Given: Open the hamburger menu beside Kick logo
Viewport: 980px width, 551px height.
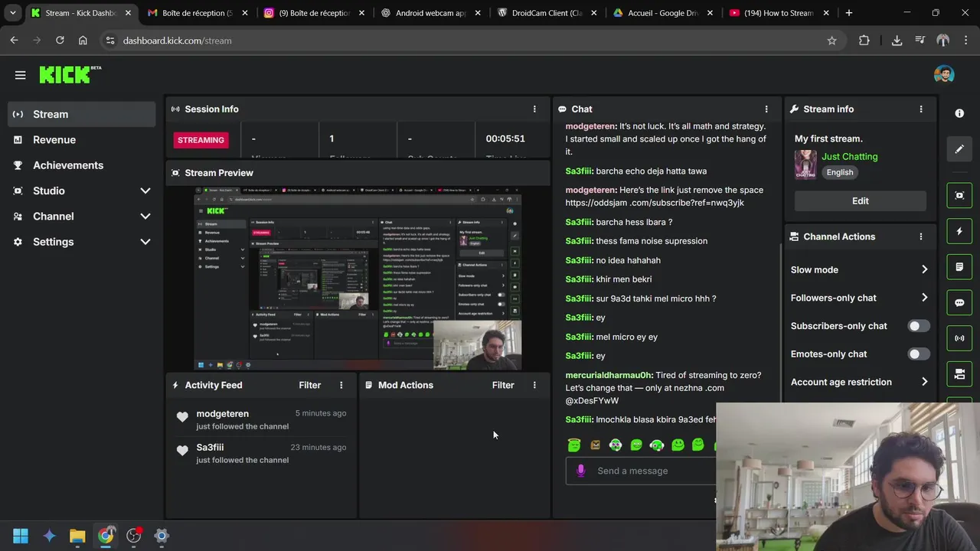Looking at the screenshot, I should [20, 75].
